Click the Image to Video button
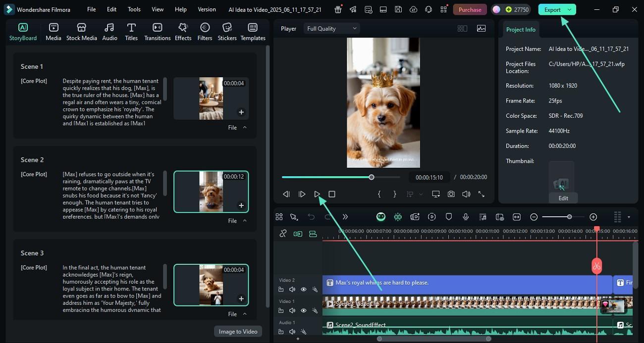This screenshot has height=343, width=644. point(238,332)
